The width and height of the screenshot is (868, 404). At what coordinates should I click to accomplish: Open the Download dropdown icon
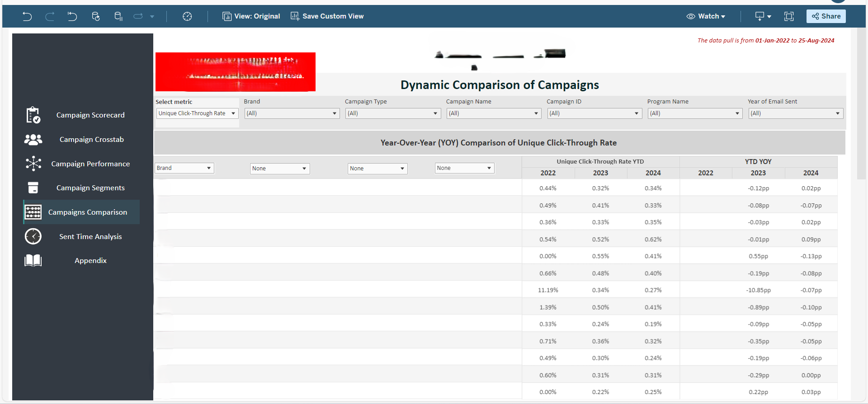click(x=763, y=17)
